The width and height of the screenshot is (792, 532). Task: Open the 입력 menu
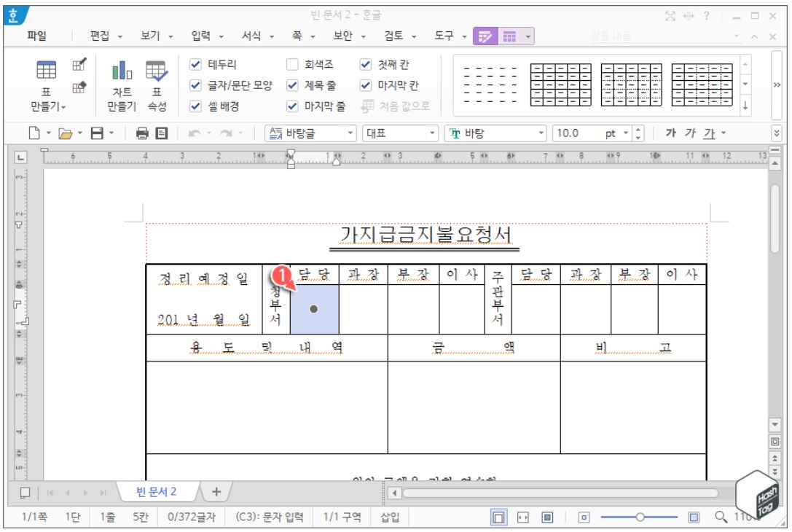click(200, 36)
